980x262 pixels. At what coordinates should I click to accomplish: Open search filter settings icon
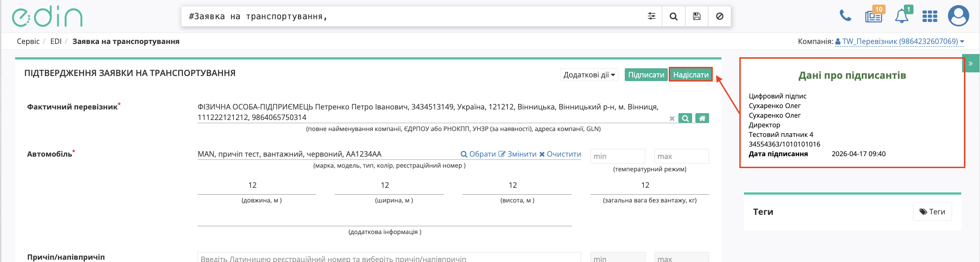point(651,16)
